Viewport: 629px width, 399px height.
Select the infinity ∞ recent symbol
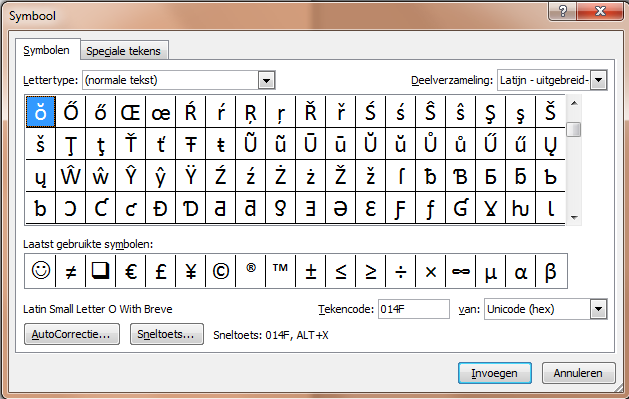coord(461,271)
